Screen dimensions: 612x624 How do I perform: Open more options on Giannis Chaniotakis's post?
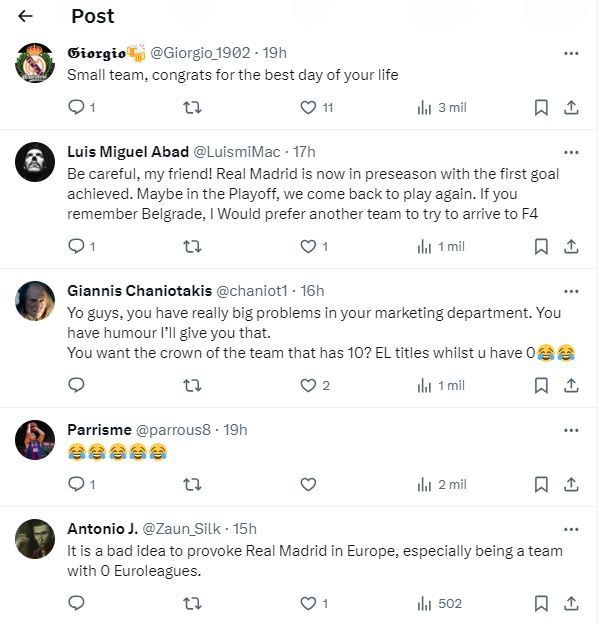pyautogui.click(x=571, y=291)
